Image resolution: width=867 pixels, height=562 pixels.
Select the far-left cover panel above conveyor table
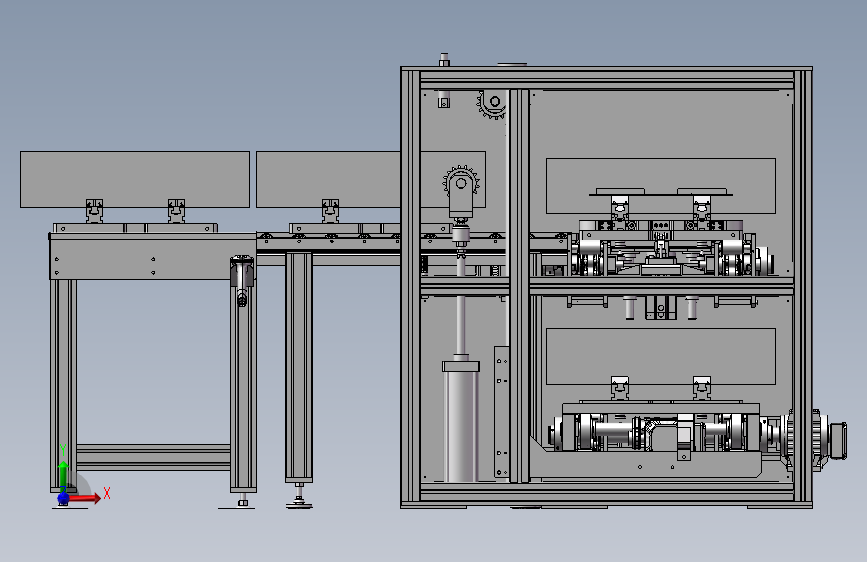point(135,179)
